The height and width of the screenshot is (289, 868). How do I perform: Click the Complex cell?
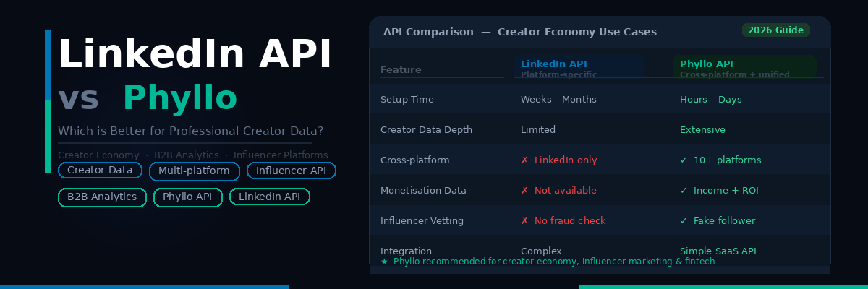541,251
